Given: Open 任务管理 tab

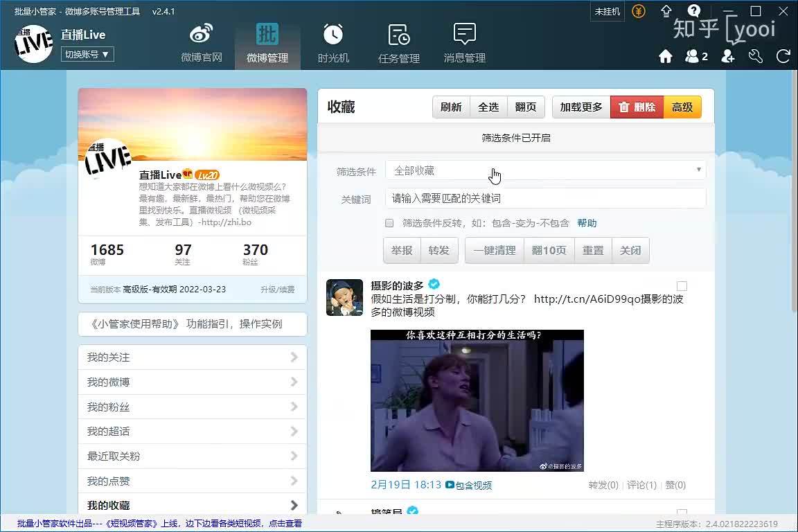Looking at the screenshot, I should [399, 44].
